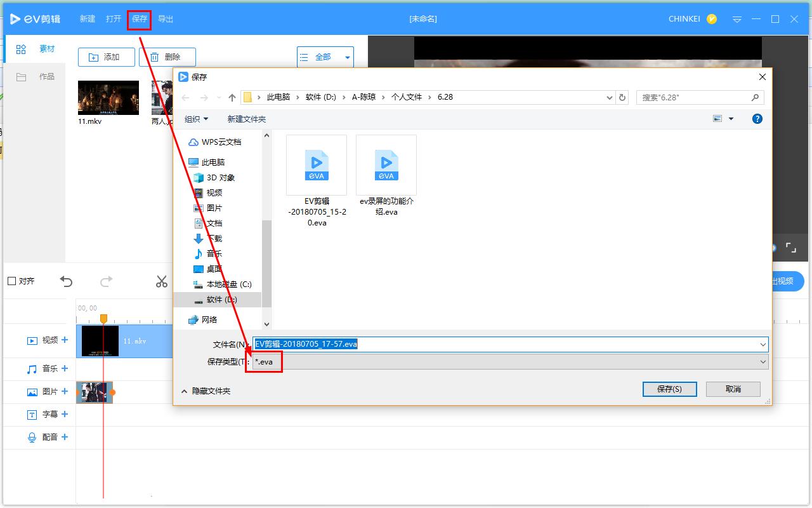Add a music track with plus icon
The width and height of the screenshot is (812, 508).
65,368
